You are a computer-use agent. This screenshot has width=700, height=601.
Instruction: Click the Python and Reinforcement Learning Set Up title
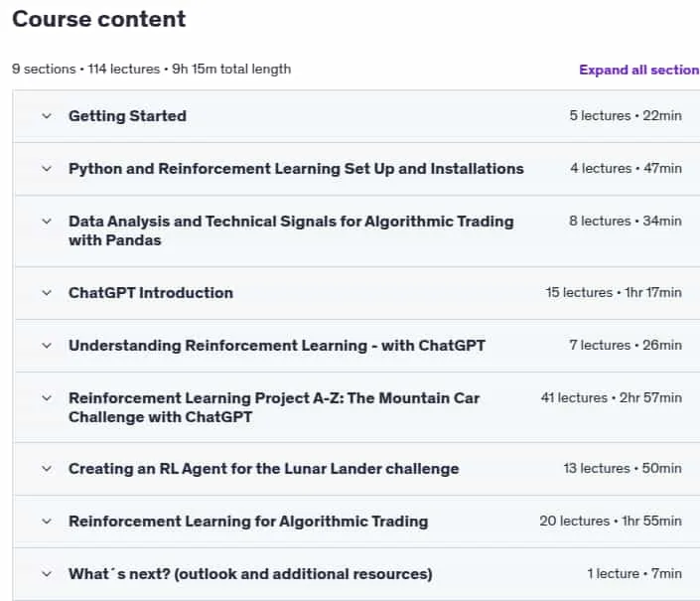[x=296, y=169]
